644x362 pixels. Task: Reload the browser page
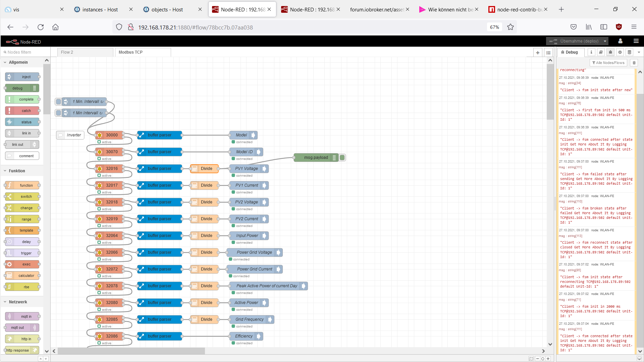(x=41, y=27)
